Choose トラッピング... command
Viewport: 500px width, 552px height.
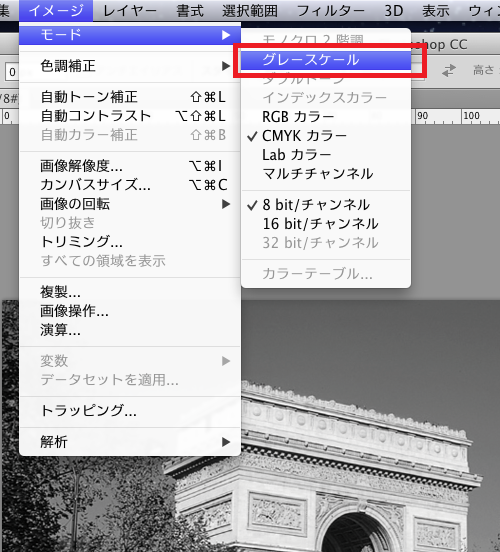click(130, 410)
